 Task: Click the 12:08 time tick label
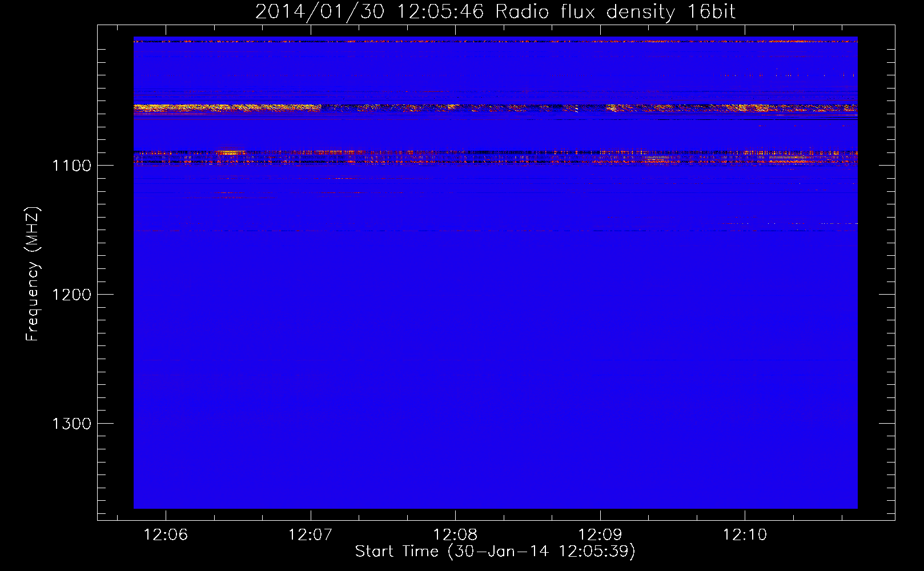point(456,534)
